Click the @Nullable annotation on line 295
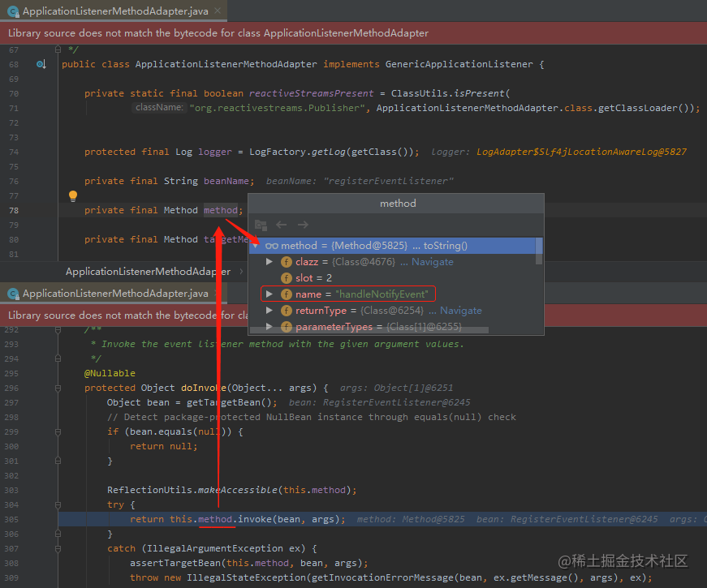707x588 pixels. pos(110,373)
